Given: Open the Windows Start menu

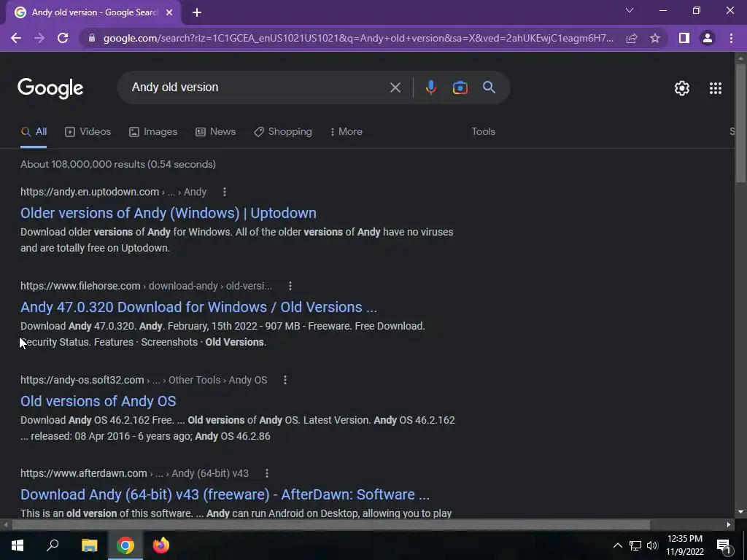Looking at the screenshot, I should pos(18,545).
